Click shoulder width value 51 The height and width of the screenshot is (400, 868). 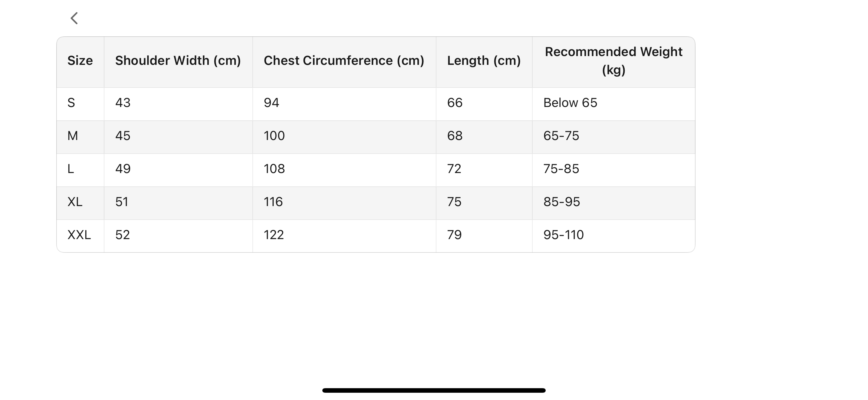tap(122, 202)
